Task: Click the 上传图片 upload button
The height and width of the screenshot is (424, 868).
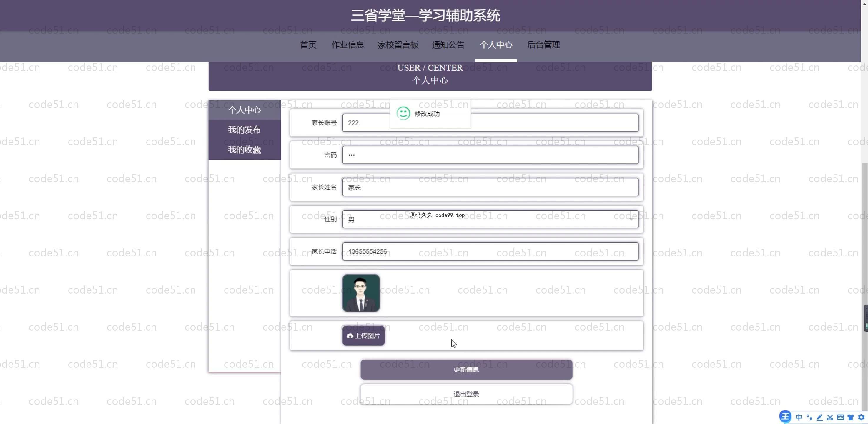Action: coord(363,336)
